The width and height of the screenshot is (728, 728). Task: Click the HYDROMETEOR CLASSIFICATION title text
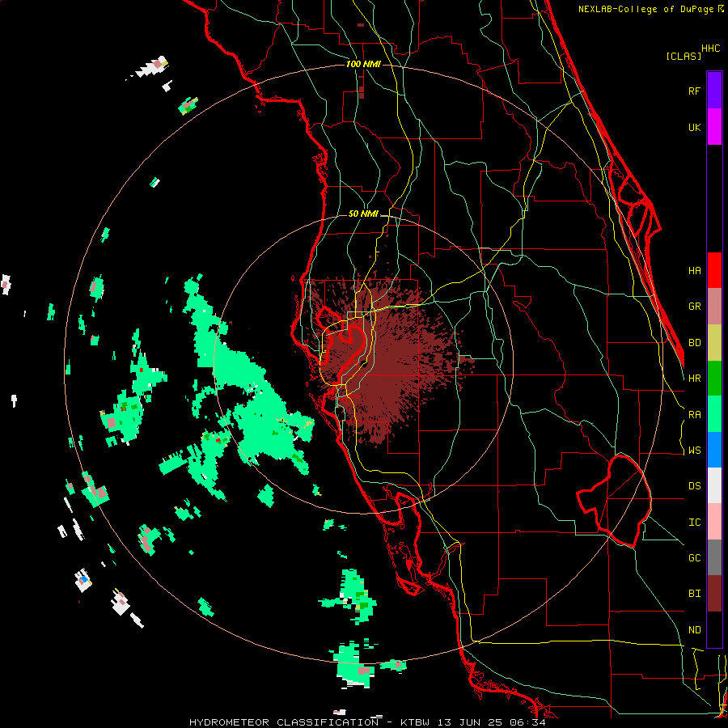point(284,722)
